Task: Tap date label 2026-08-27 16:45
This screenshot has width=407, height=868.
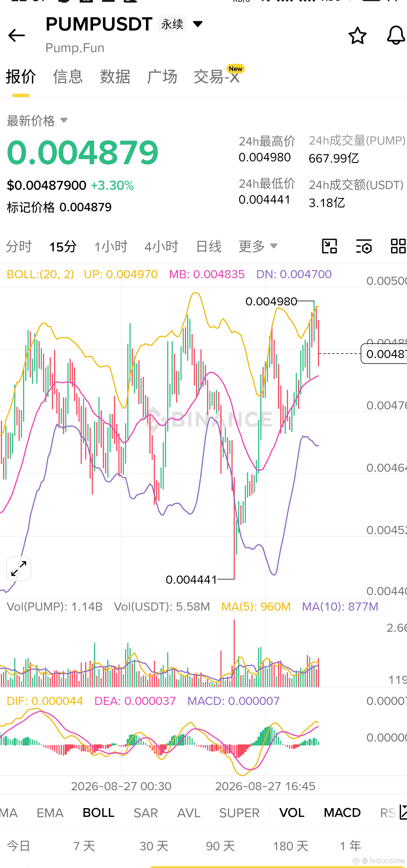Action: point(265,786)
